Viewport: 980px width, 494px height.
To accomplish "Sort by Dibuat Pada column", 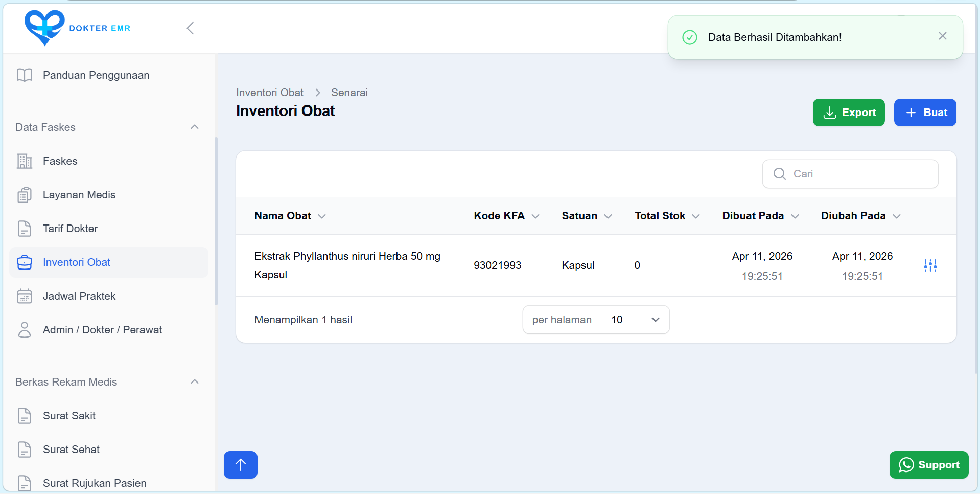I will click(760, 216).
